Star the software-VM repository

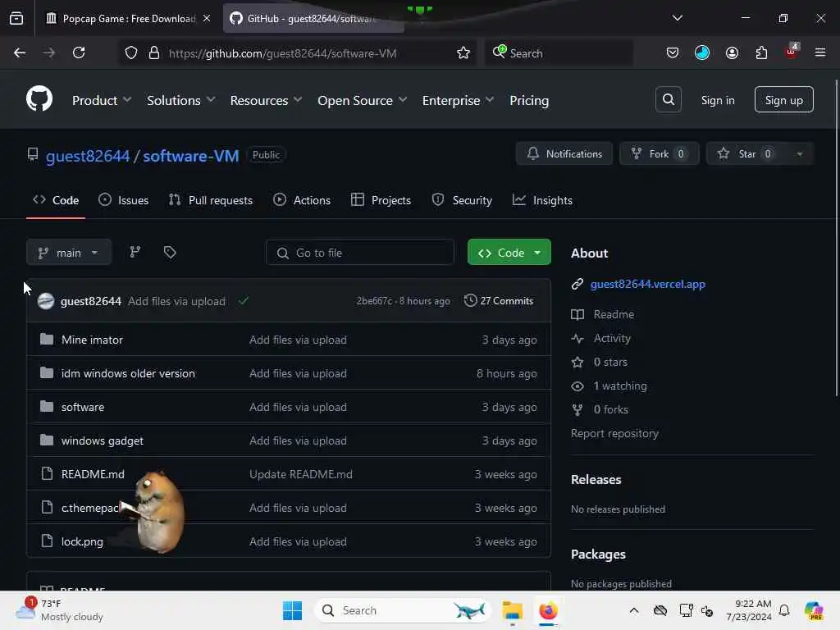pyautogui.click(x=747, y=153)
